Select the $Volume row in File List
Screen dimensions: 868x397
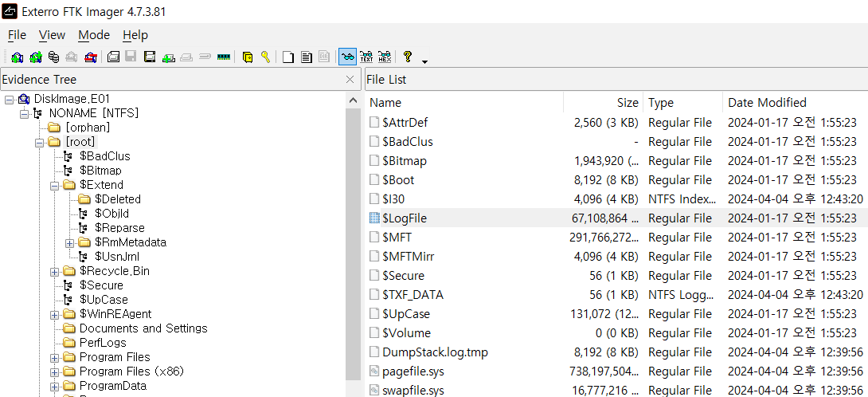click(x=616, y=333)
